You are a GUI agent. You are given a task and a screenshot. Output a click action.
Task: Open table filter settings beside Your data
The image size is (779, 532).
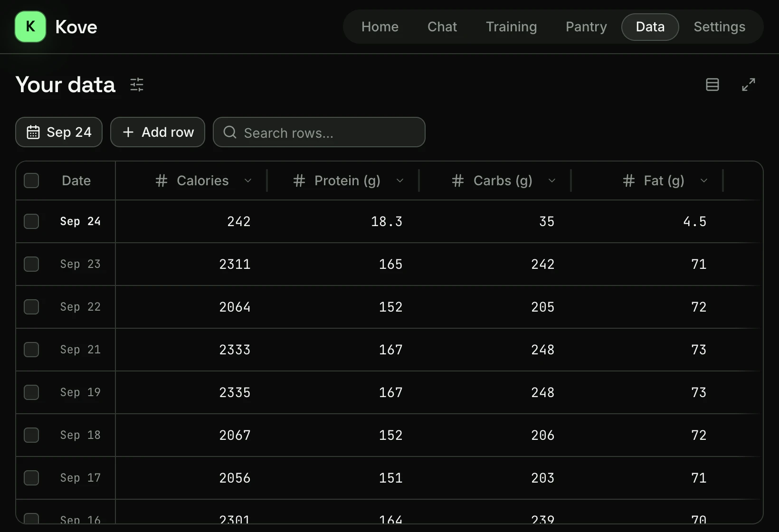137,85
